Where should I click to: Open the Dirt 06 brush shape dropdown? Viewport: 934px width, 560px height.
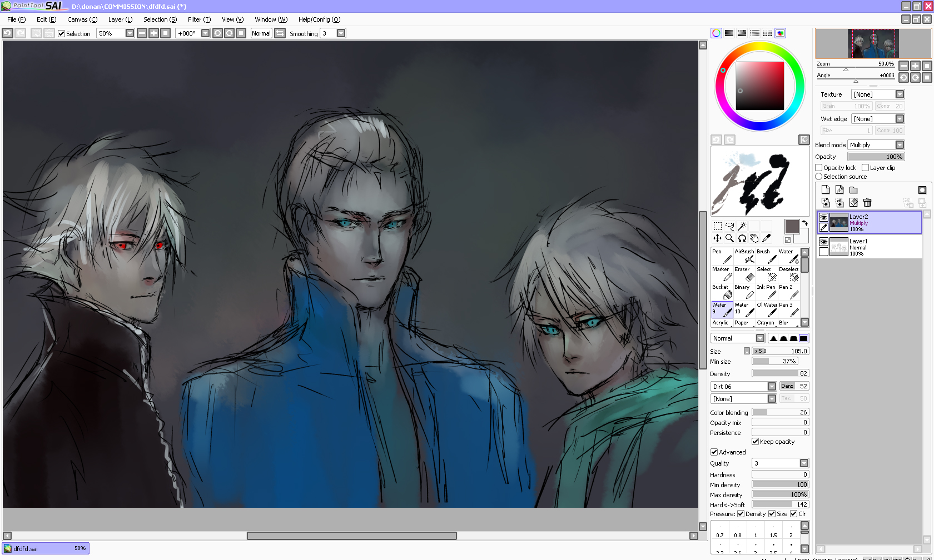point(743,387)
